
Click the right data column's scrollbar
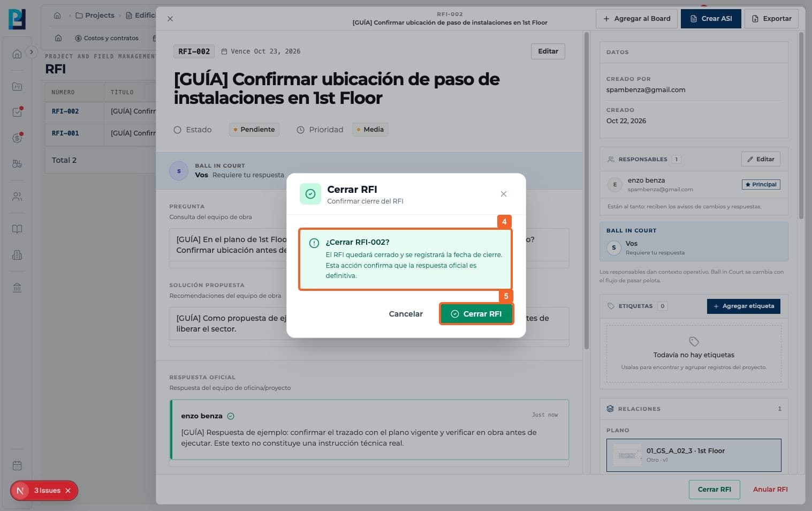click(801, 125)
